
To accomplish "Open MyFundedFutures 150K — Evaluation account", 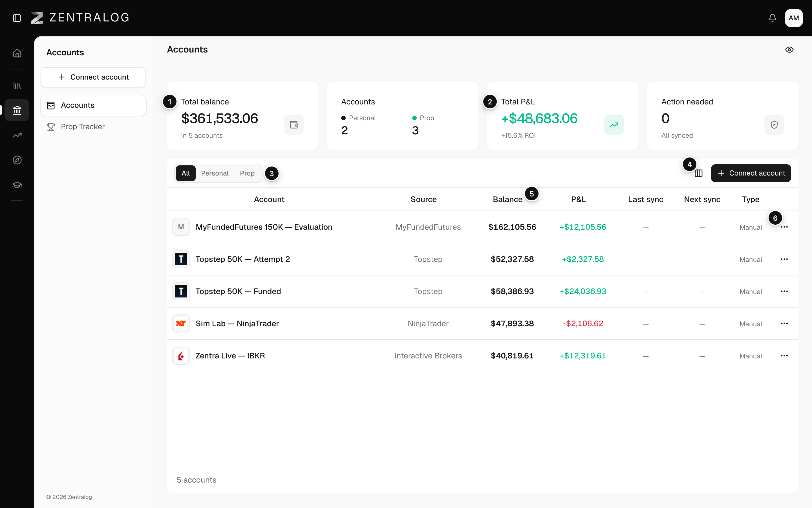I will click(264, 227).
